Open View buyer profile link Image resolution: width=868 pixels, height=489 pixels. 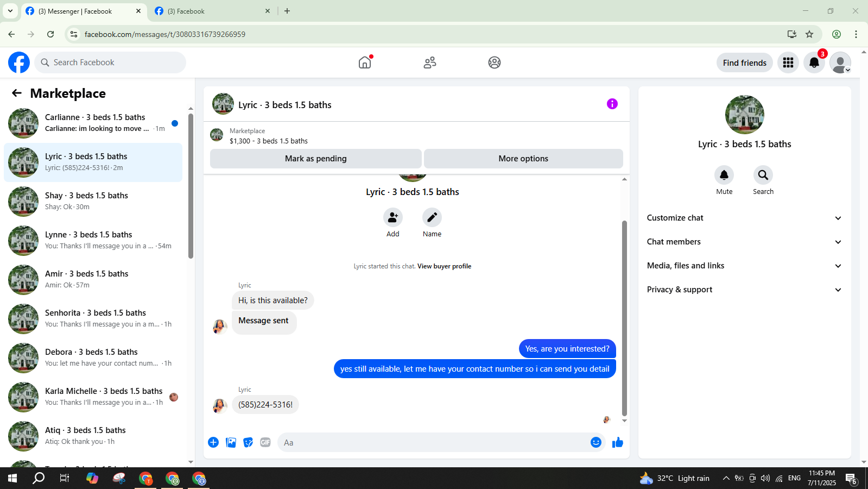[444, 266]
